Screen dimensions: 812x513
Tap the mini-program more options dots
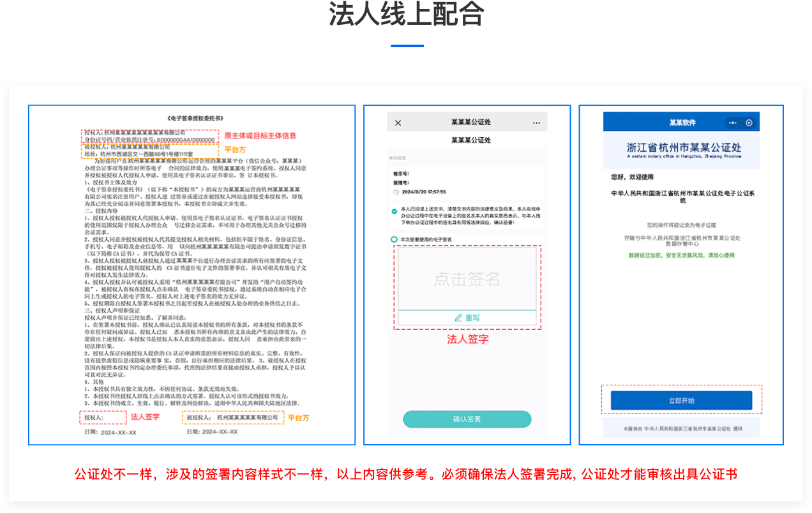click(x=733, y=123)
